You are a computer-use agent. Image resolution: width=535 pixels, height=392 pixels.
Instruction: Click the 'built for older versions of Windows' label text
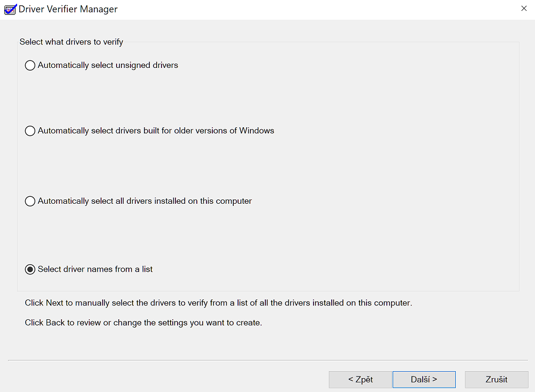coord(156,130)
